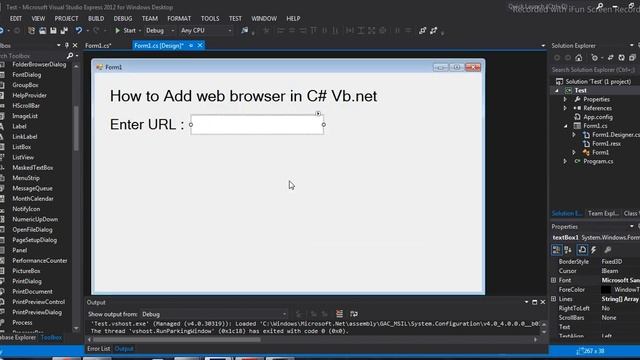Expand the Properties node in Solution Explorer

(565, 100)
